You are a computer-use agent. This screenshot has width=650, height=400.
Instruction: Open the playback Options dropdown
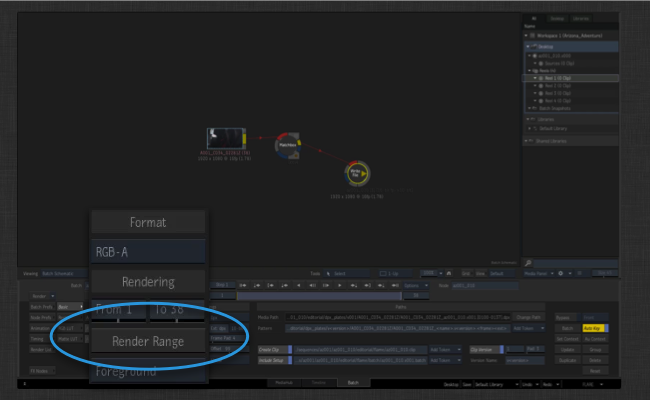(x=416, y=285)
